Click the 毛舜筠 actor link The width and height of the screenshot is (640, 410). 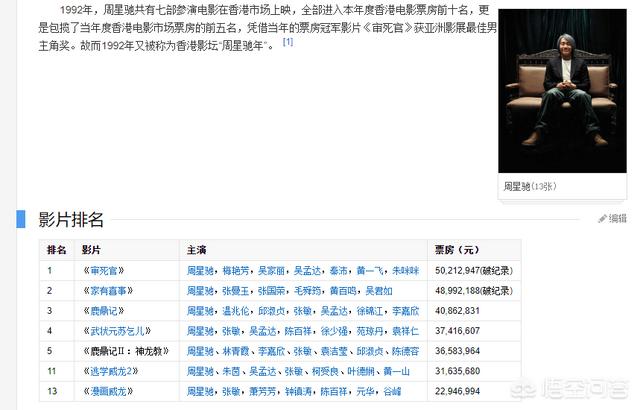pyautogui.click(x=307, y=291)
